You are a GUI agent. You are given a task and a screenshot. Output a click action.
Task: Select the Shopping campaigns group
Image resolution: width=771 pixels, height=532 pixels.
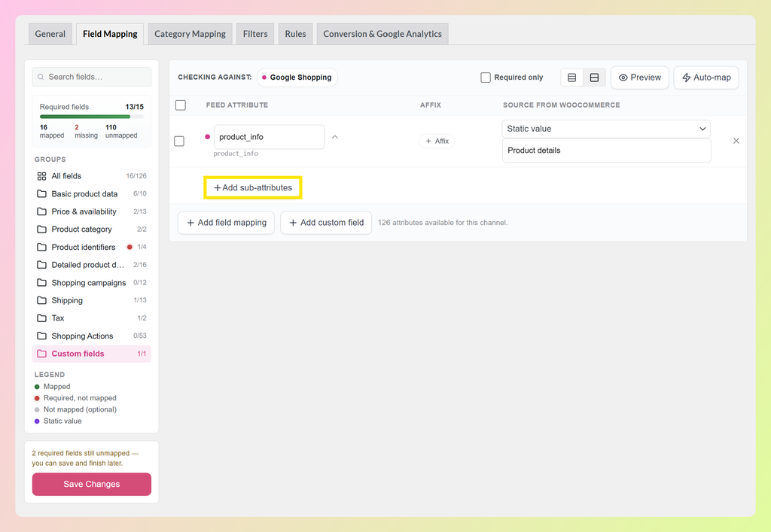coord(91,282)
